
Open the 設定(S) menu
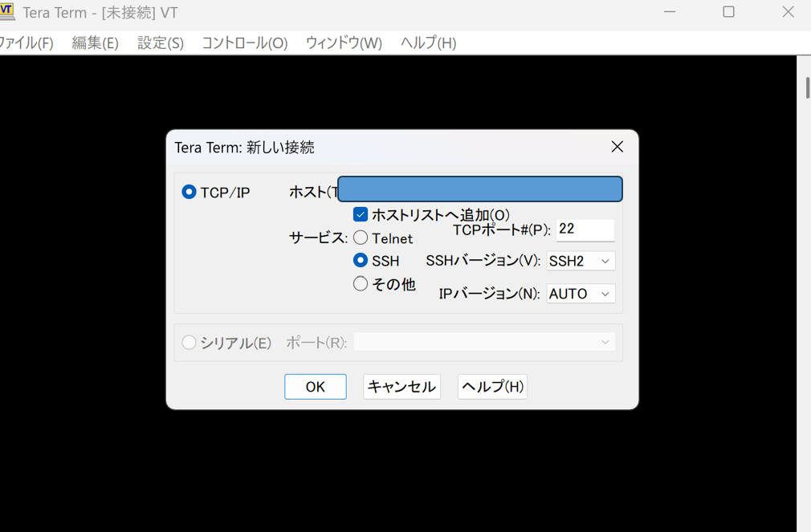pos(161,43)
